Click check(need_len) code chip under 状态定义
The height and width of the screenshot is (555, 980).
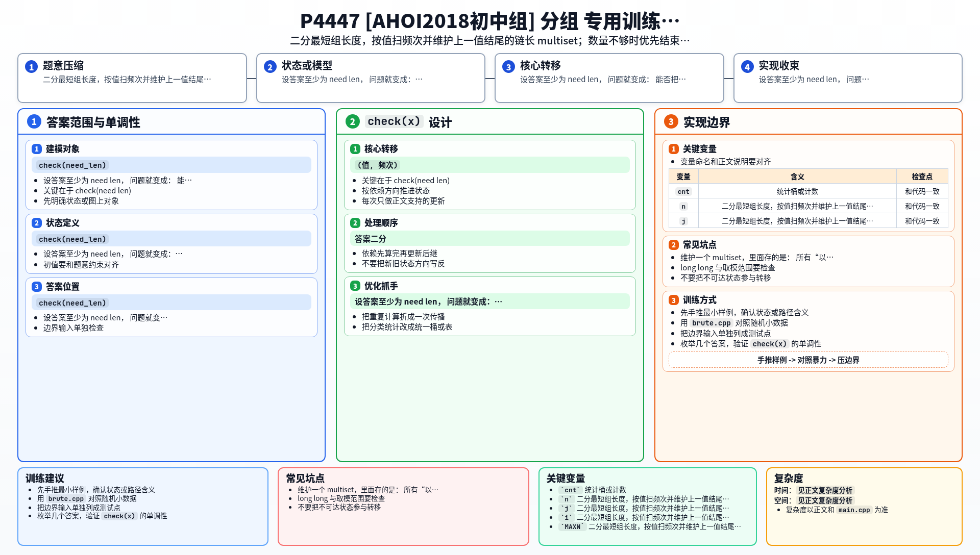tap(72, 239)
